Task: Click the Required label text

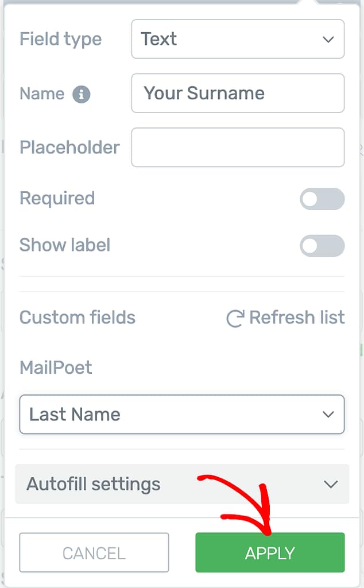Action: pyautogui.click(x=57, y=198)
